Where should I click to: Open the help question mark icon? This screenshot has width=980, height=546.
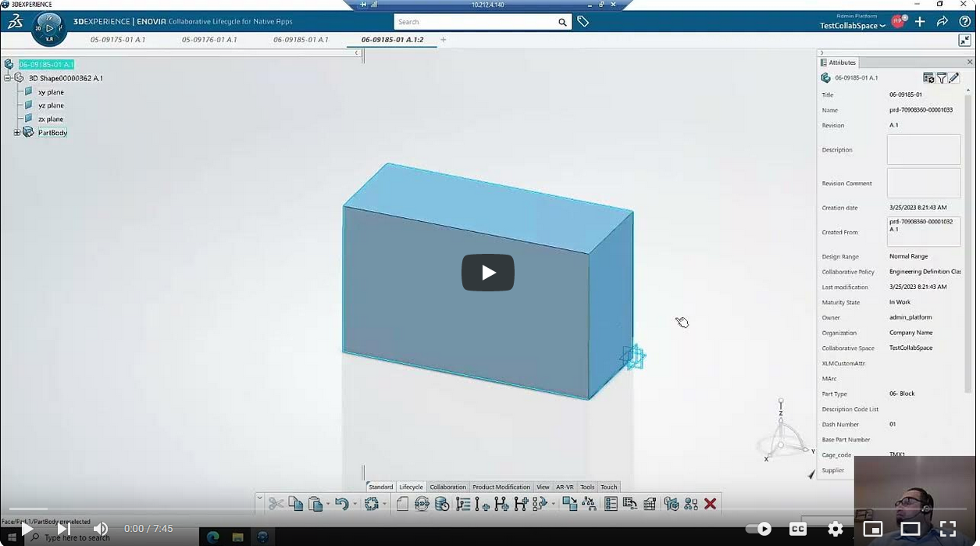[965, 22]
